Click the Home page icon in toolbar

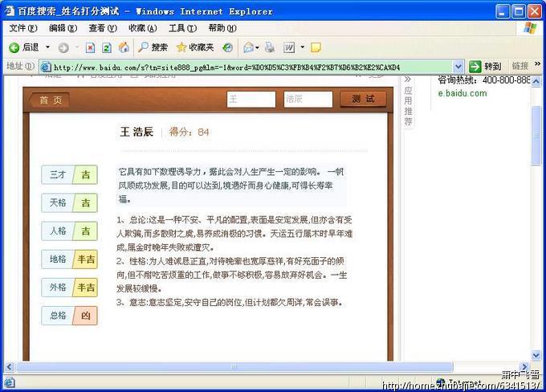[124, 47]
